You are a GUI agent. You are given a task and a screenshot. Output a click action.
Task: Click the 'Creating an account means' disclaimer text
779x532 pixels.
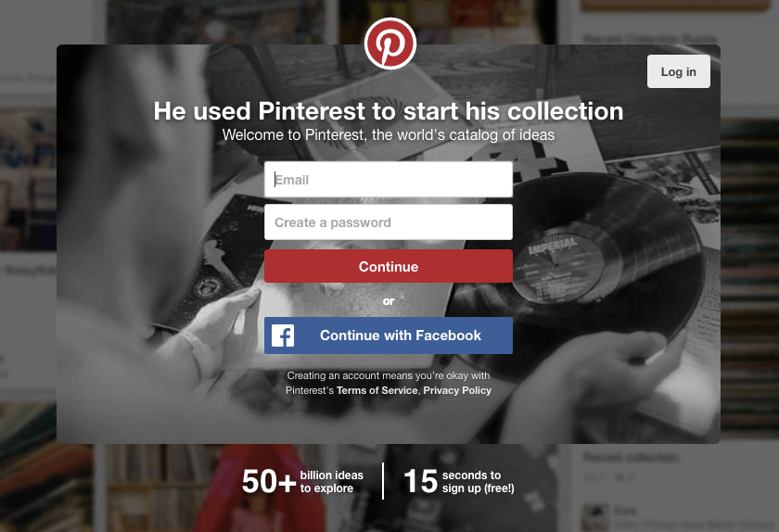click(388, 375)
